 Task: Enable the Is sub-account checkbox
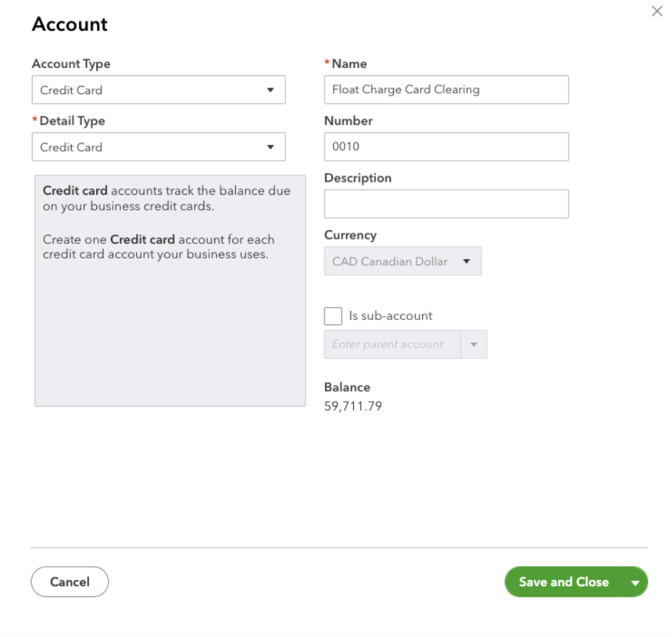[333, 316]
